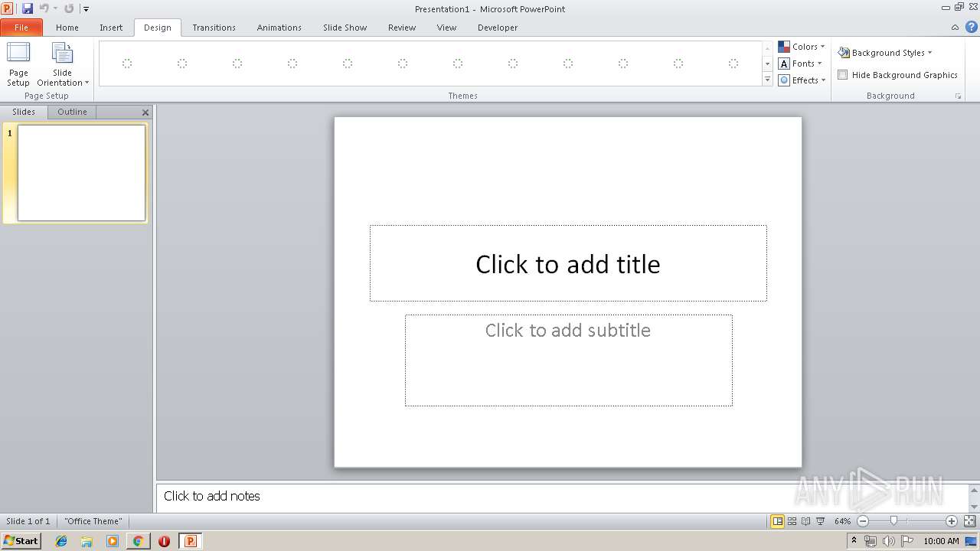Screen dimensions: 980x551
Task: Switch to the Insert tab
Action: [x=111, y=28]
